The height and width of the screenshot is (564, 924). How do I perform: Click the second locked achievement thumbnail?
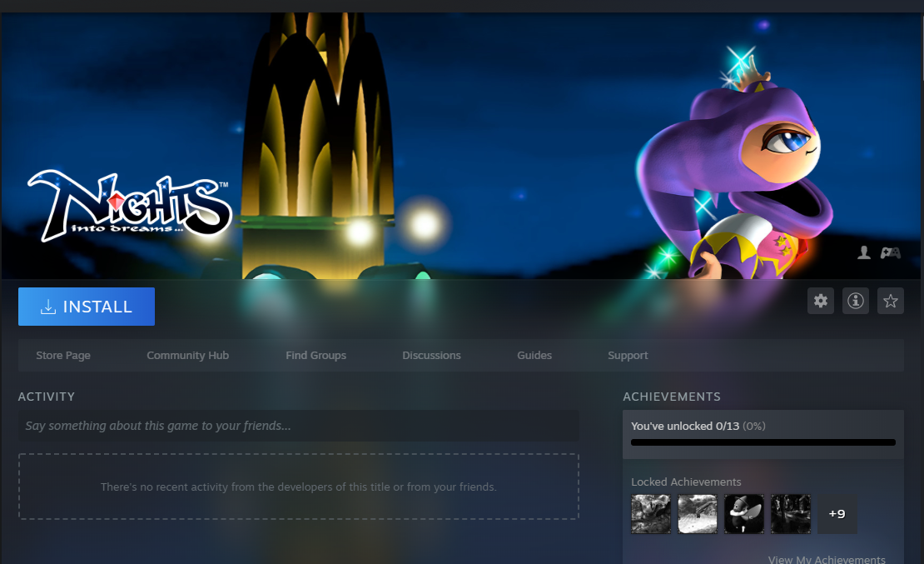[697, 514]
